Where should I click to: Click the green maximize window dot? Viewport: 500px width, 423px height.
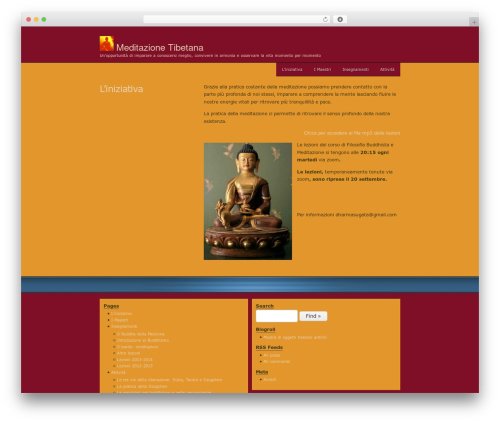44,19
